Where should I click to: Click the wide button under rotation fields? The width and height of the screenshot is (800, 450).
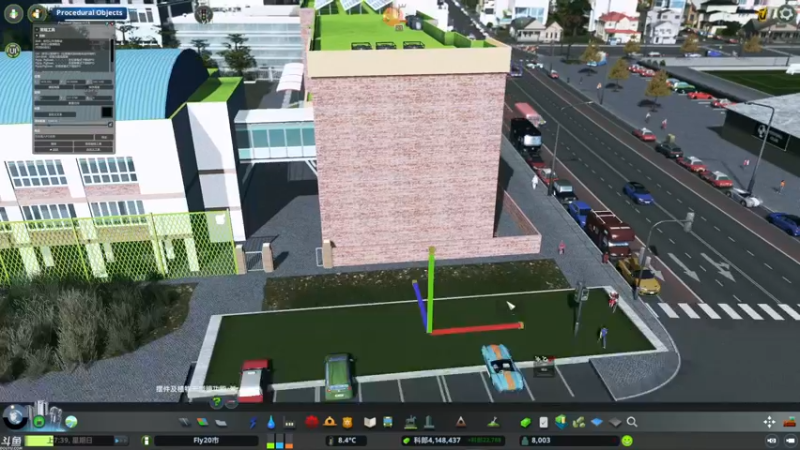tap(74, 103)
